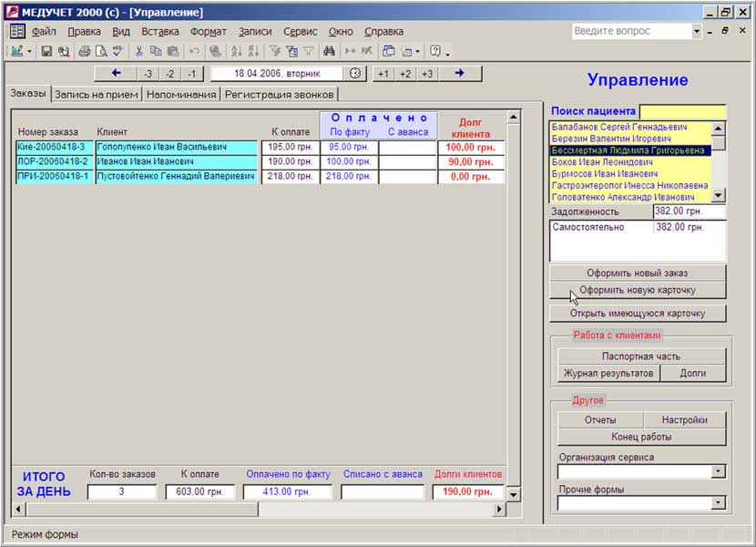The height and width of the screenshot is (547, 756).
Task: Click the Undo arrow icon
Action: coord(194,51)
